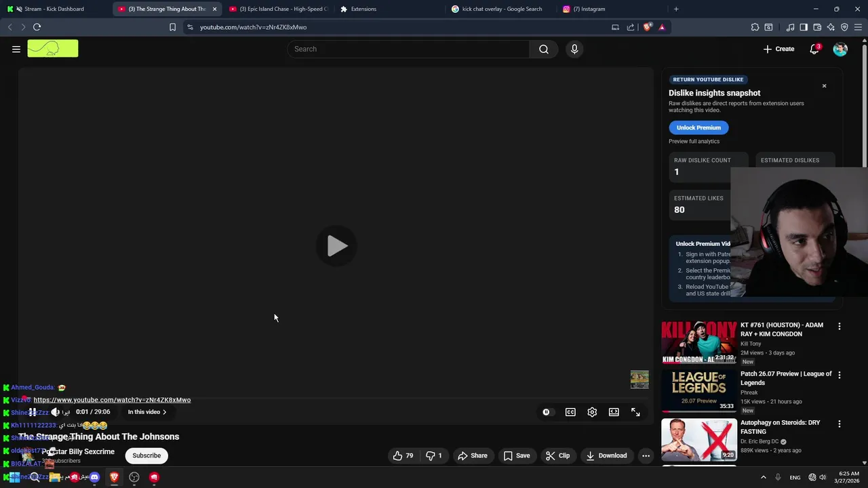The height and width of the screenshot is (488, 868).
Task: Open OBS Studio from the taskbar
Action: (134, 477)
